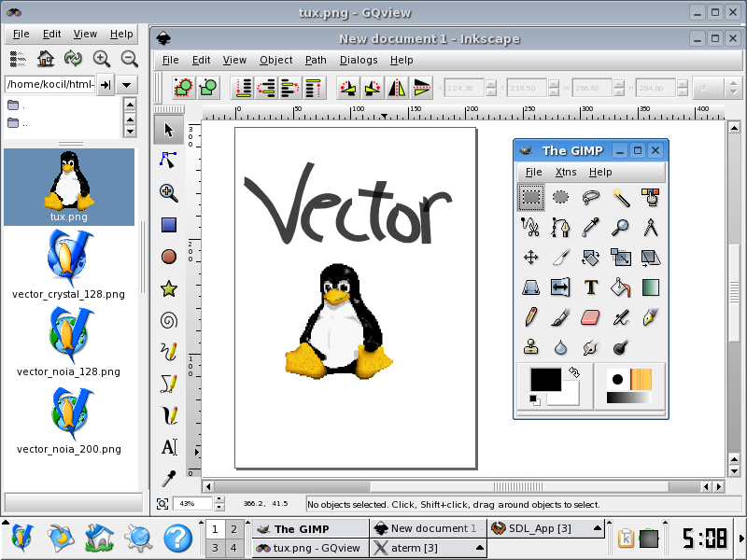Screen dimensions: 747x560
Task: Click the GQview home folder icon
Action: [45, 59]
